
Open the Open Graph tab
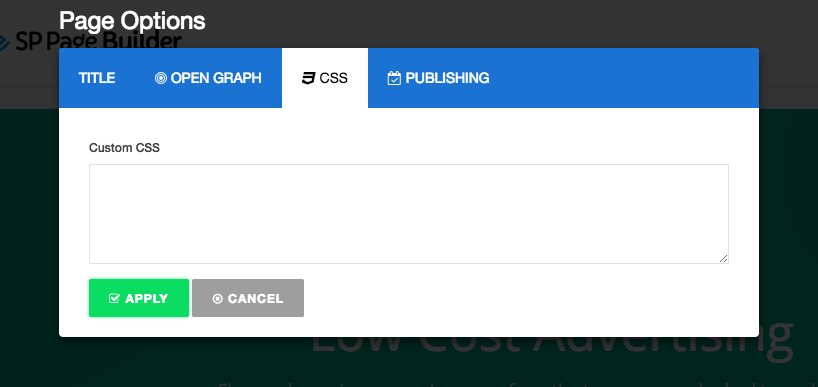coord(208,78)
